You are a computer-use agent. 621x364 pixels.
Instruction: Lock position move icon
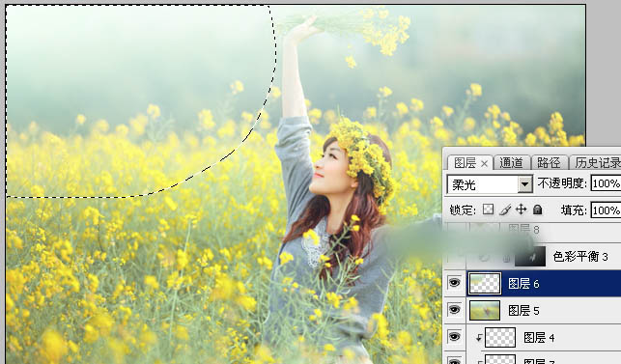coord(521,210)
